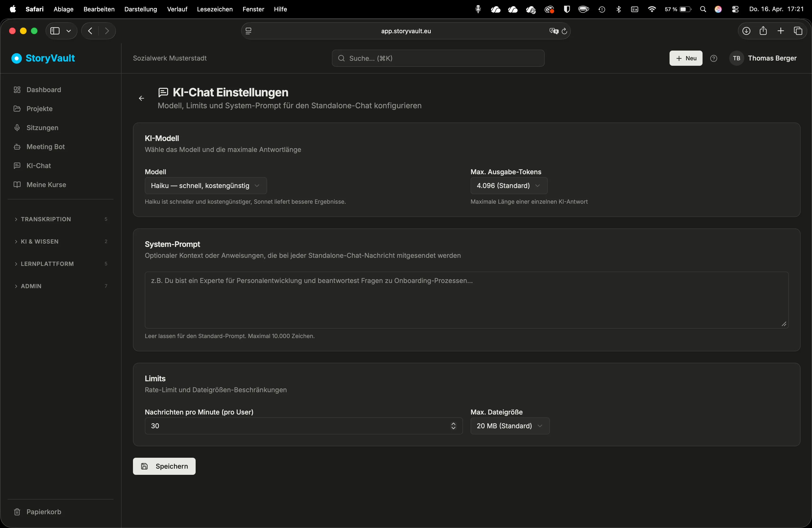Open the Modell dropdown showing Haiku
The height and width of the screenshot is (528, 812).
[206, 186]
